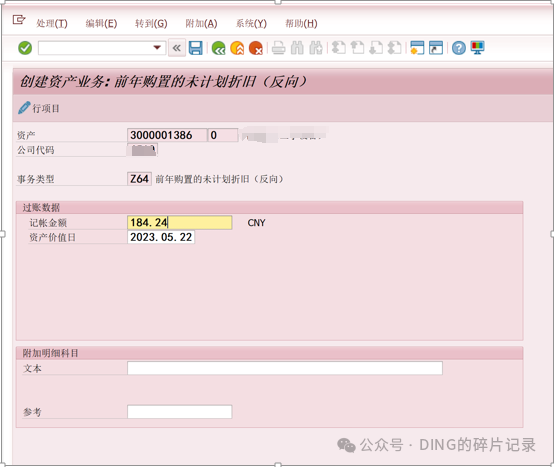Click the Create Shortcut icon
The image size is (554, 467).
(x=436, y=48)
